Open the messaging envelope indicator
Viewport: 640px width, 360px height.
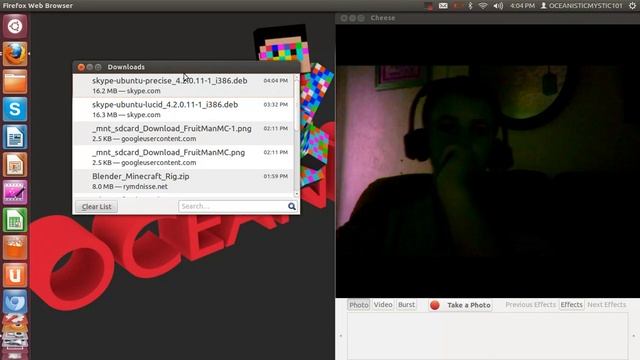[x=443, y=6]
